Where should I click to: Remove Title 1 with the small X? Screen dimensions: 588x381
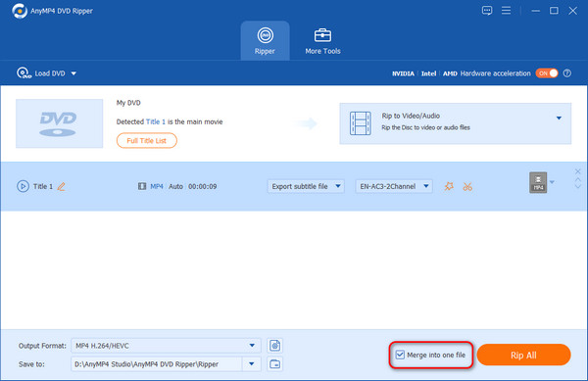point(577,171)
